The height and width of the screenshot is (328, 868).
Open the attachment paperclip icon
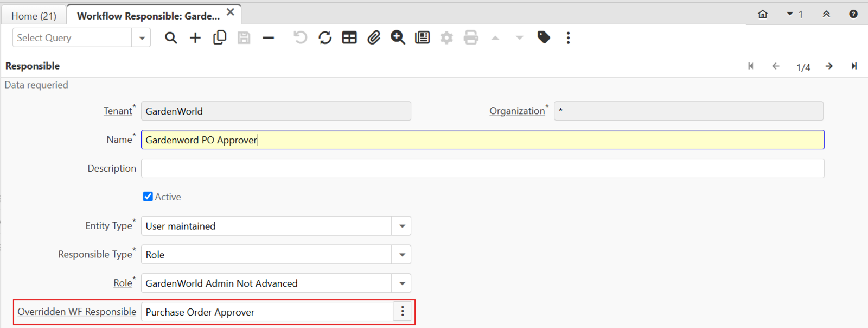374,38
